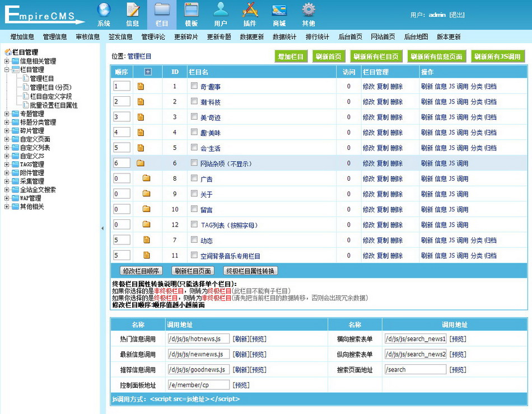Open the 数据更新 menu item
532x414 pixels.
251,37
